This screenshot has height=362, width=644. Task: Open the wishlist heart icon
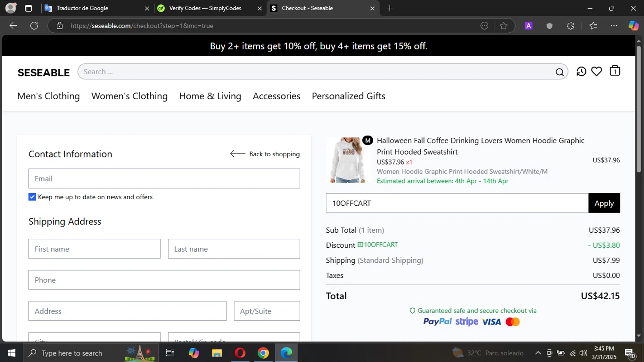(x=596, y=71)
